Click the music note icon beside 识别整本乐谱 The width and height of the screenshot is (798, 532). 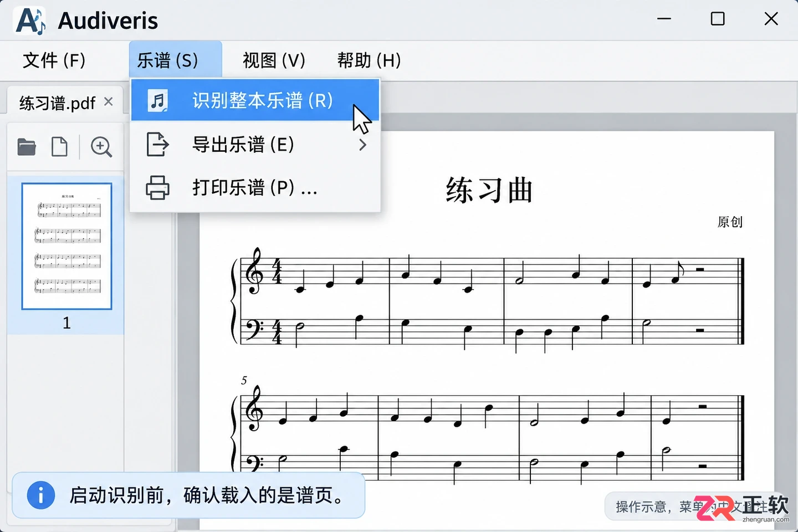[158, 101]
